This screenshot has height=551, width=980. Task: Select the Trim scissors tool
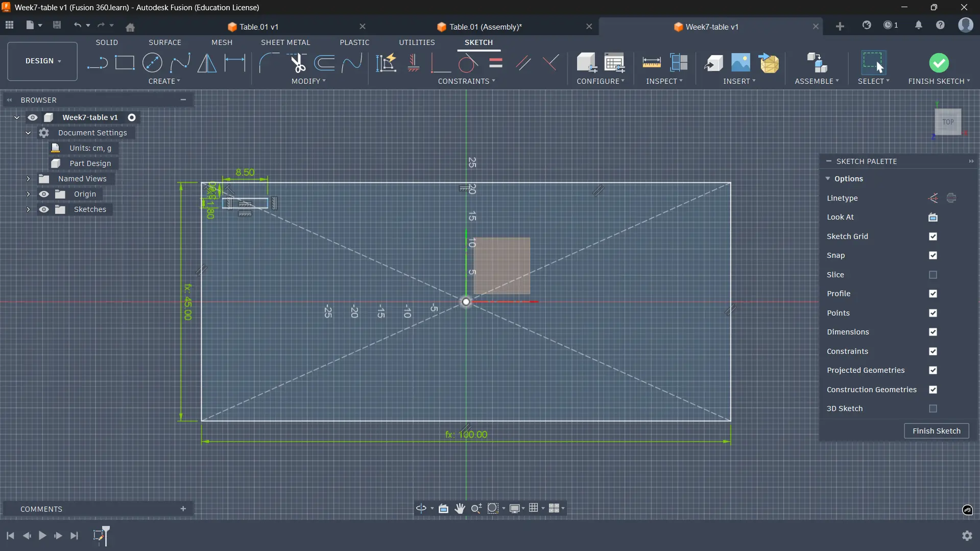click(x=297, y=63)
